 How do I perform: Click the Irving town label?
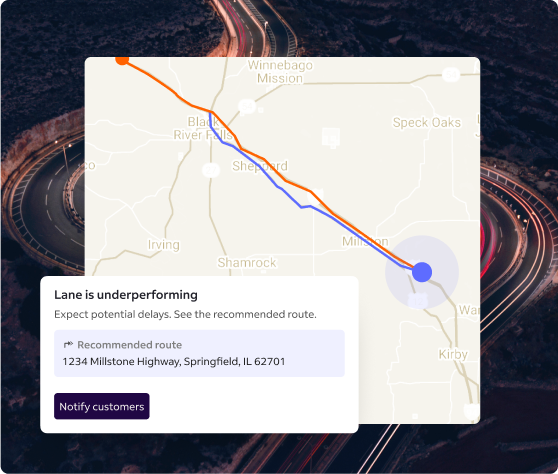point(164,245)
